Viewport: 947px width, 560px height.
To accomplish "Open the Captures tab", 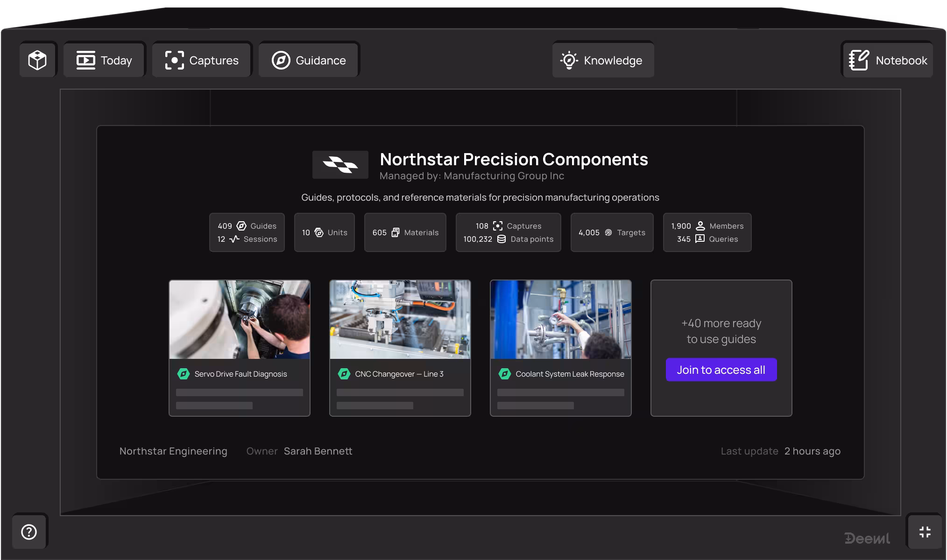I will (x=202, y=60).
